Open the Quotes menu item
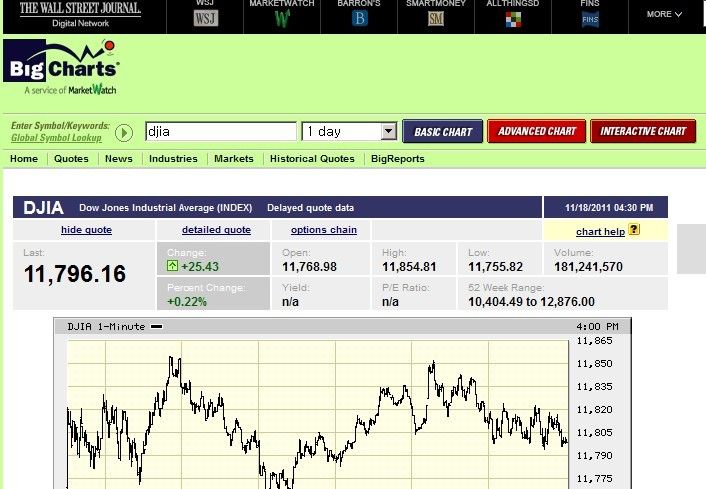The height and width of the screenshot is (489, 706). (71, 158)
